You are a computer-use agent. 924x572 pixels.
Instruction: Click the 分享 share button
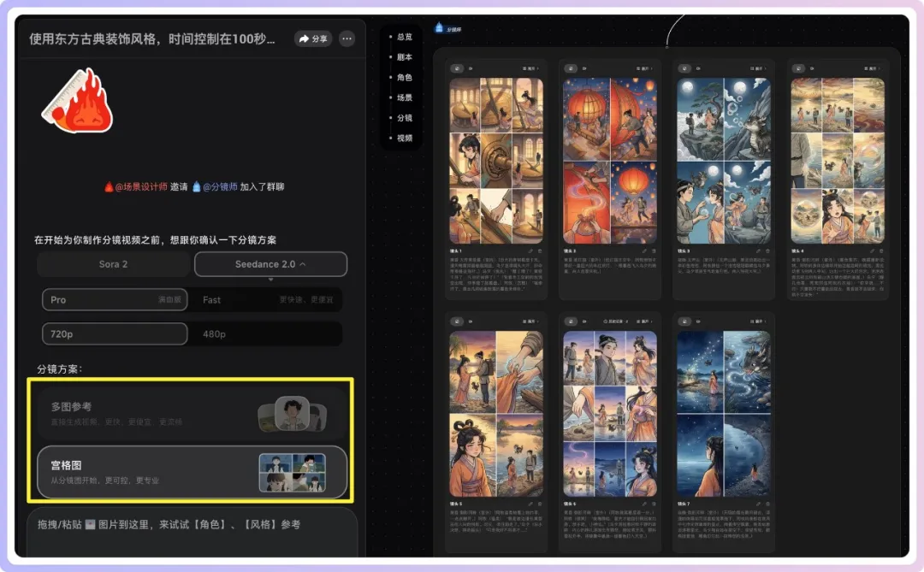(313, 38)
